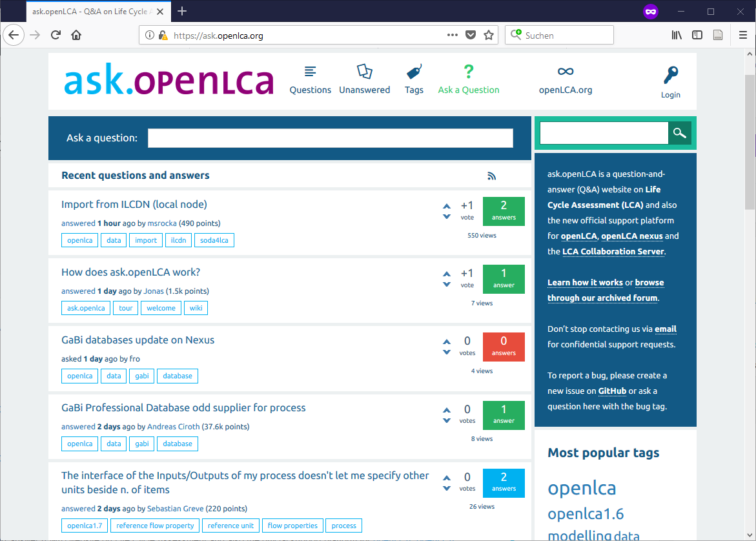Viewport: 756px width, 541px height.
Task: Open Unanswered questions icon
Action: click(365, 72)
